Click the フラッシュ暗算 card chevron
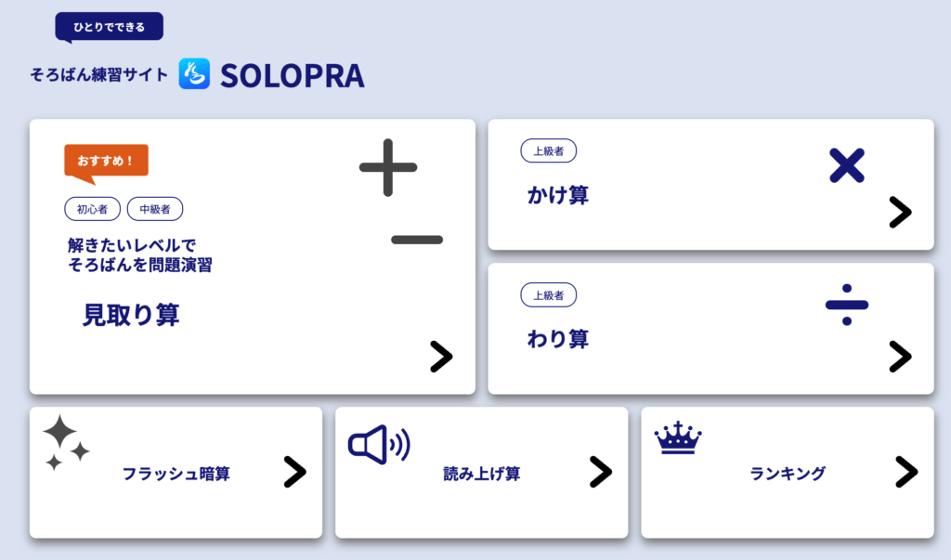The image size is (951, 560). click(294, 472)
